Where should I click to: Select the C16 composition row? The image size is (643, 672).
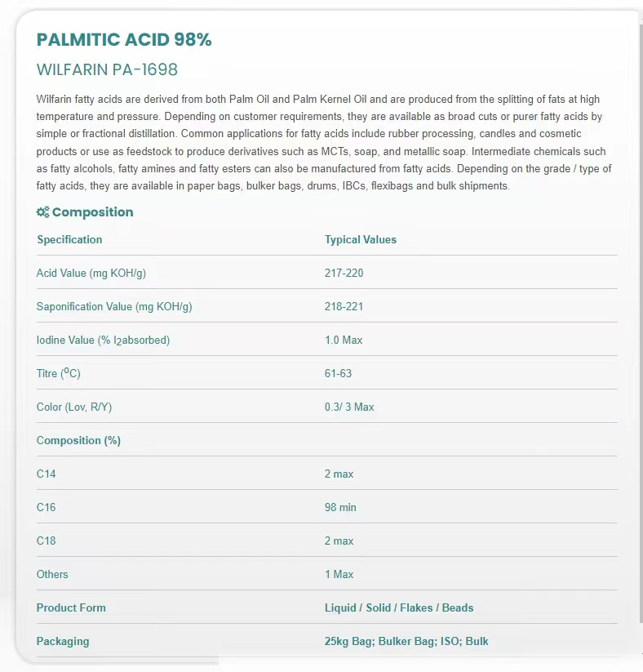(x=327, y=507)
